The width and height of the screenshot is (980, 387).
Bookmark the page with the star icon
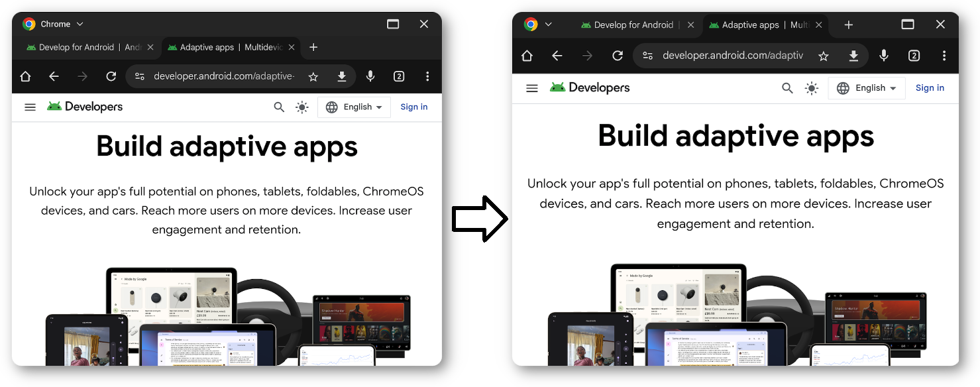pyautogui.click(x=313, y=76)
